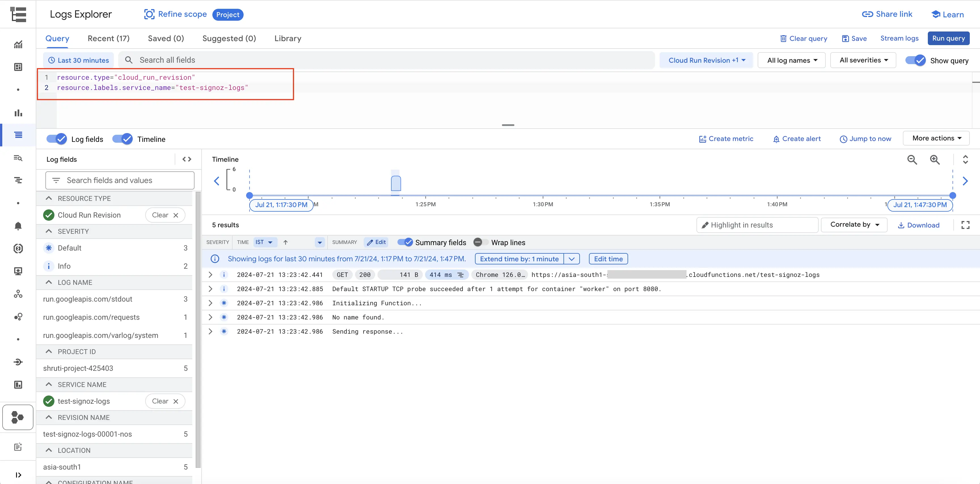Open the Log Analytics search sidebar icon
980x484 pixels.
click(18, 157)
